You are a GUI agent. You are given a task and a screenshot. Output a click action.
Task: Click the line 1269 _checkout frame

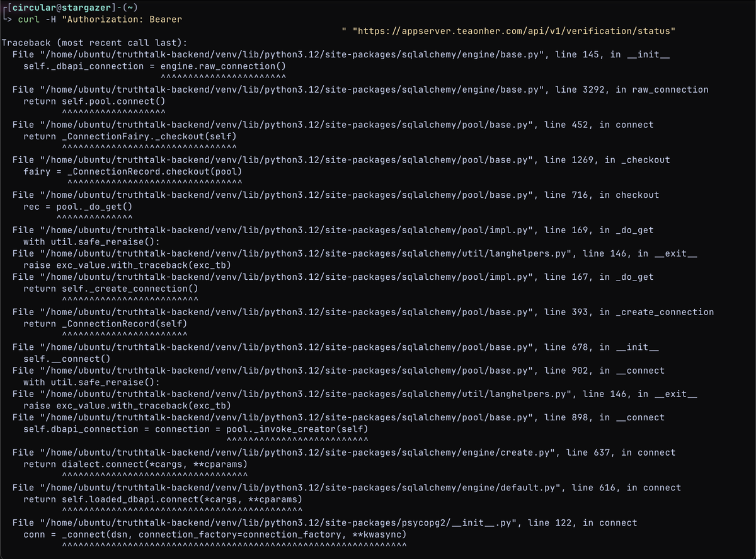[341, 160]
